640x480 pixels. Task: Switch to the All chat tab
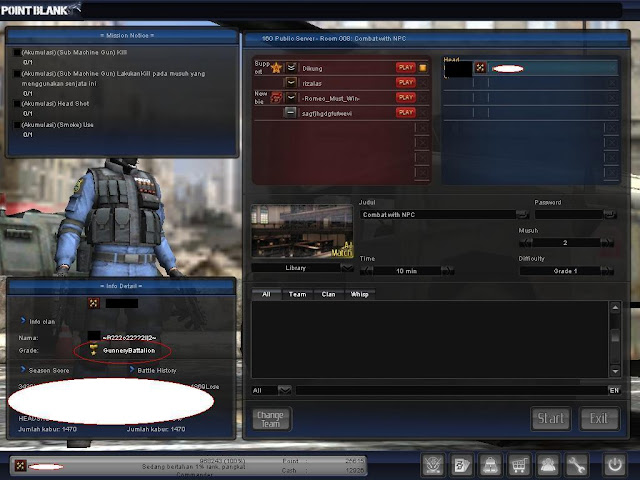[266, 294]
